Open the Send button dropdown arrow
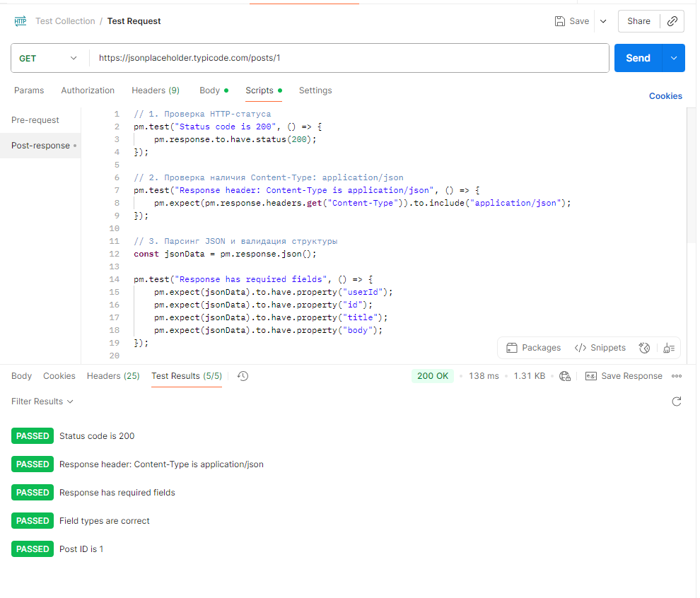 click(674, 58)
